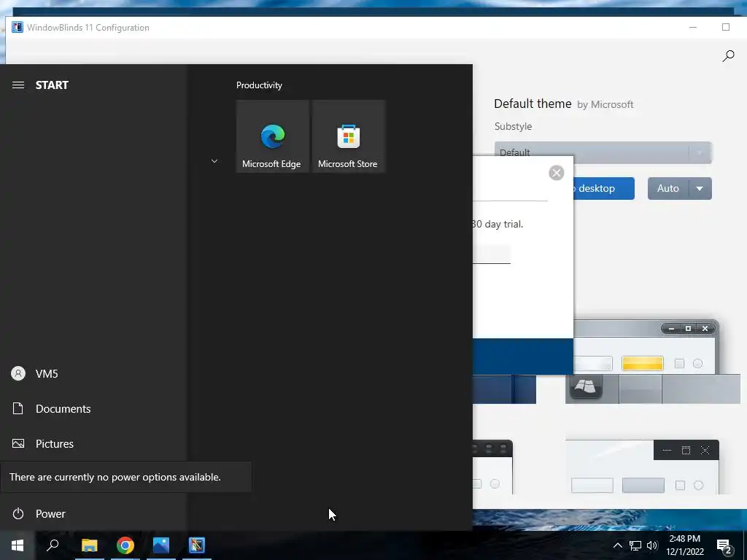Viewport: 747px width, 560px height.
Task: Click the Apply to desktop button
Action: [x=603, y=188]
